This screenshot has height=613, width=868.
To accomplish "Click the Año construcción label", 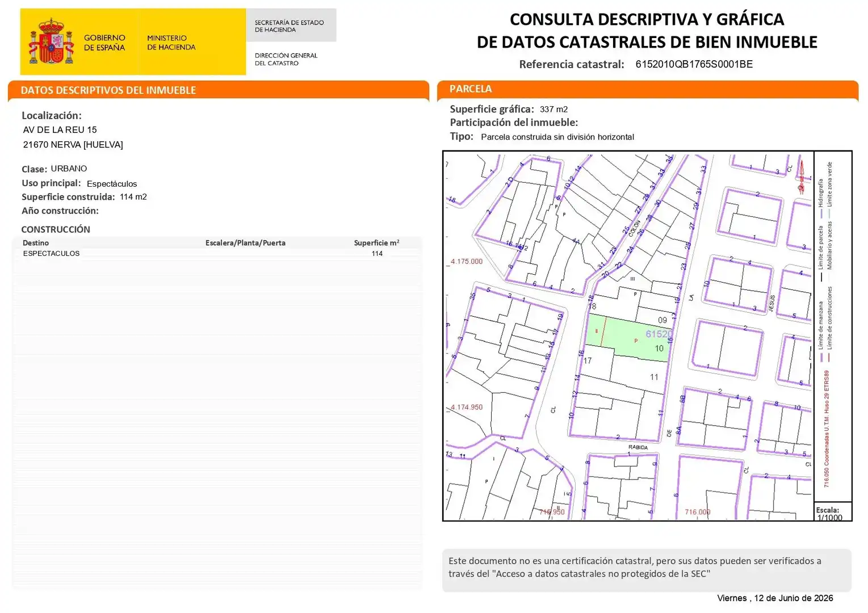I will coord(60,211).
